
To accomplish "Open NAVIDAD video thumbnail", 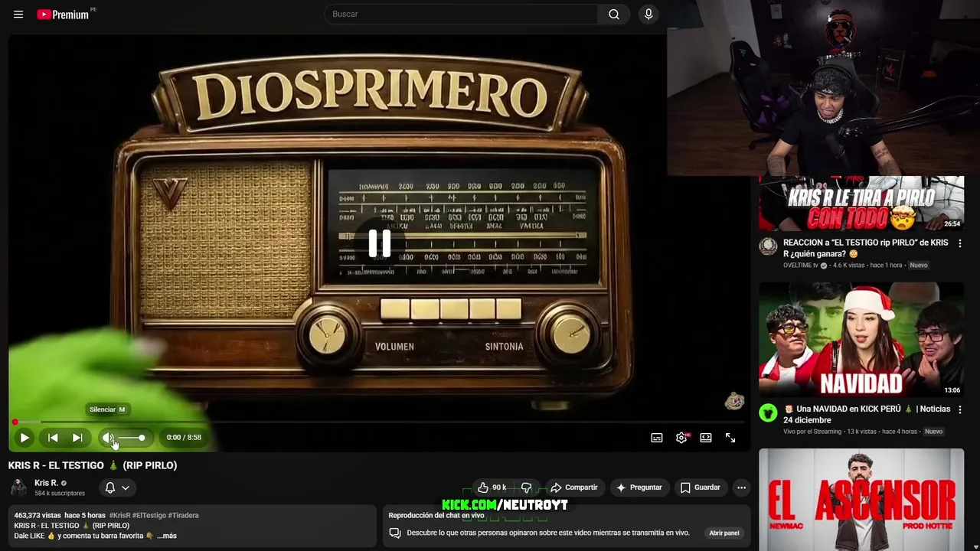I will [x=861, y=340].
